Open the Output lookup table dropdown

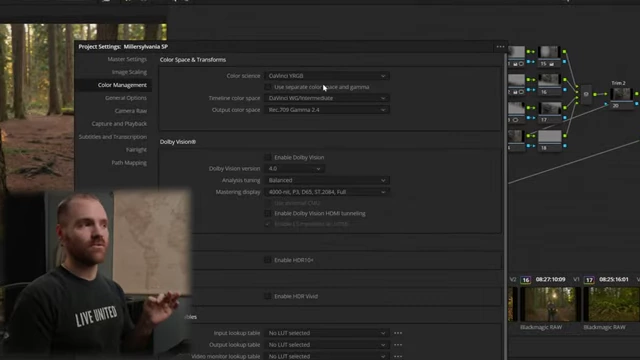pos(327,345)
